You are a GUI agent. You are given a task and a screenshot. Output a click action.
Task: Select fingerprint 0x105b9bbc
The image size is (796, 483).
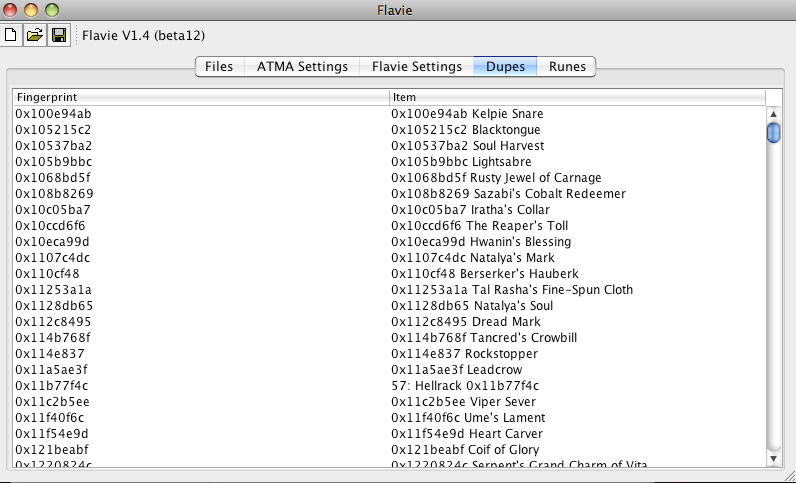54,162
